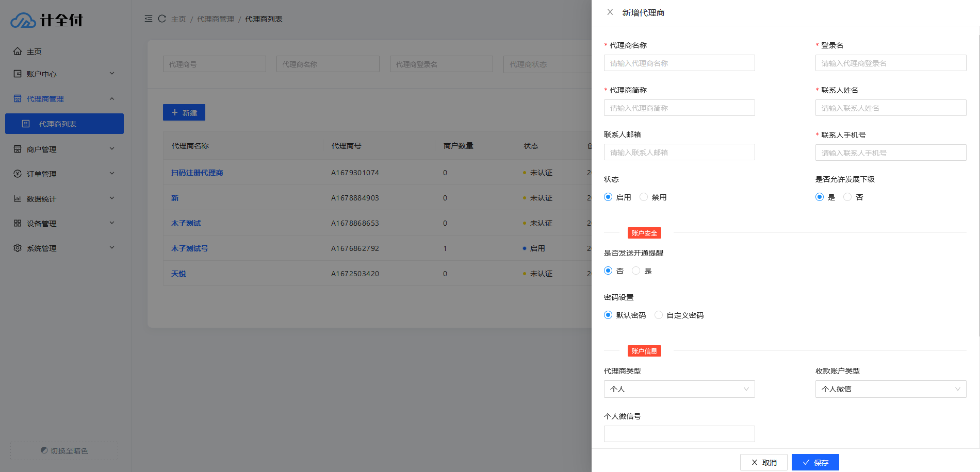Click cell A1676862792 in table
Screen dimensions: 980x472
(x=355, y=248)
